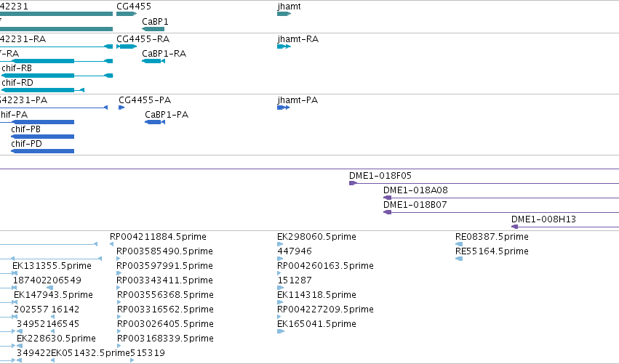Screen dimensions: 619x364
Task: Click the CG4455 gene arrow feature
Action: pos(127,14)
